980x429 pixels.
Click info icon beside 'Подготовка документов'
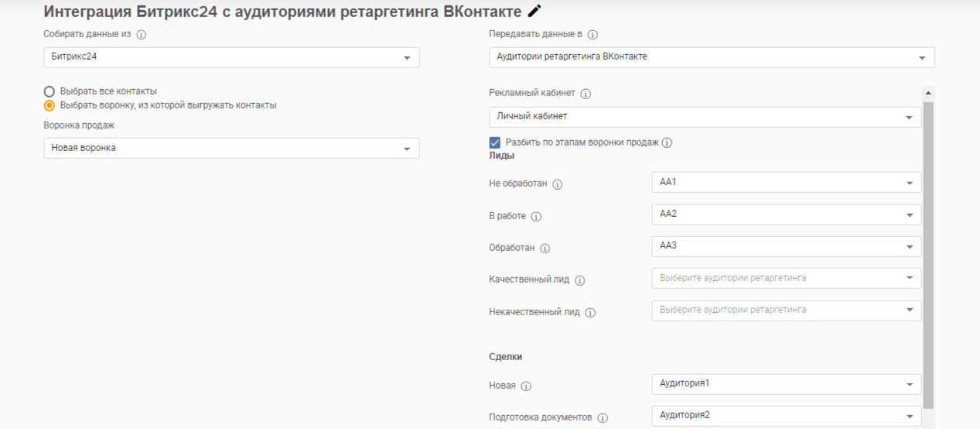click(x=603, y=418)
